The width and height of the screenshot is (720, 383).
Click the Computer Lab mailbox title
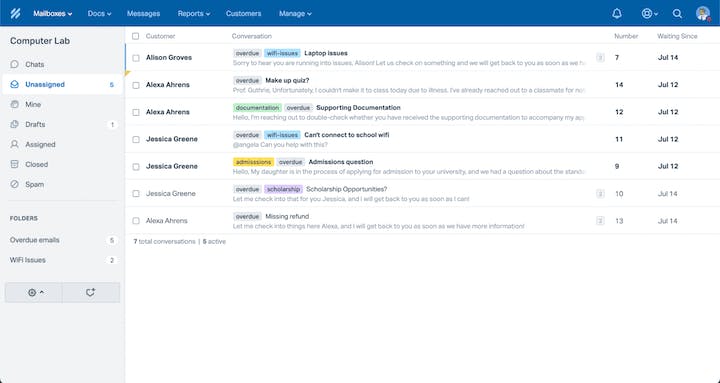(40, 41)
